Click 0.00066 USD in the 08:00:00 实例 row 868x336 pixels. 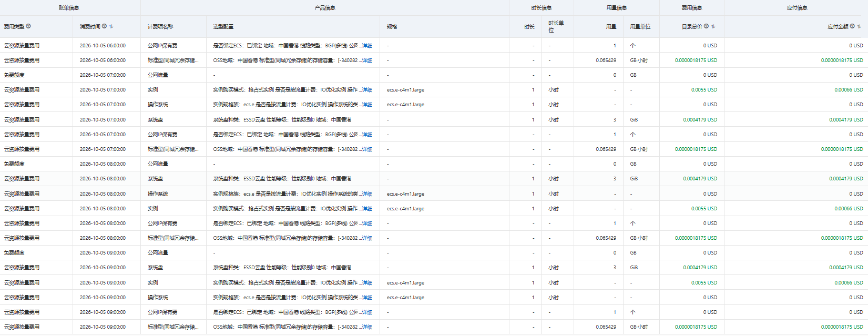(x=849, y=209)
